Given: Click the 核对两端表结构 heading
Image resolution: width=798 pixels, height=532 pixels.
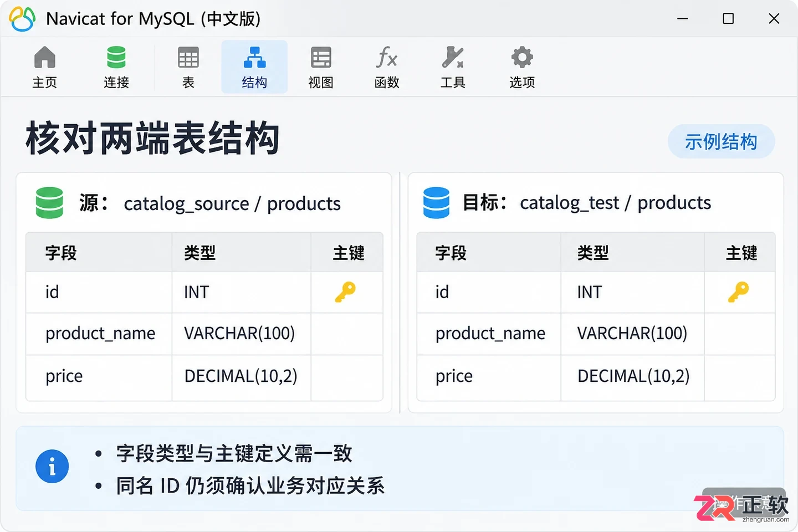Looking at the screenshot, I should pyautogui.click(x=152, y=138).
